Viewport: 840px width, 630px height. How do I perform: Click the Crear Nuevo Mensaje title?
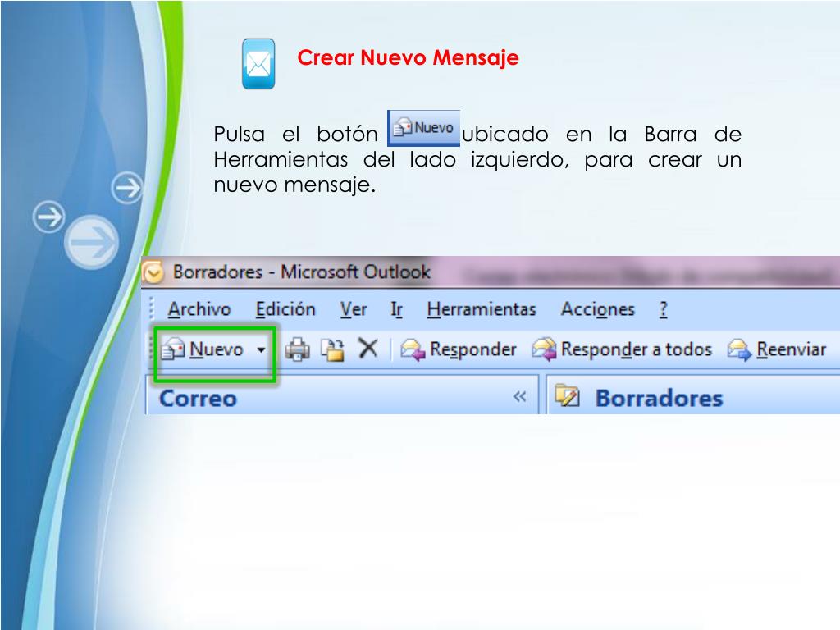click(409, 58)
